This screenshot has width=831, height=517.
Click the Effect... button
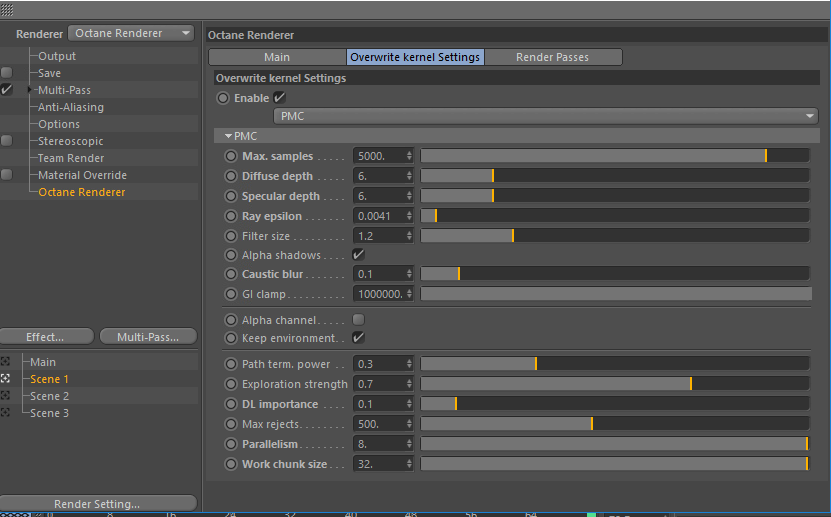(x=46, y=337)
